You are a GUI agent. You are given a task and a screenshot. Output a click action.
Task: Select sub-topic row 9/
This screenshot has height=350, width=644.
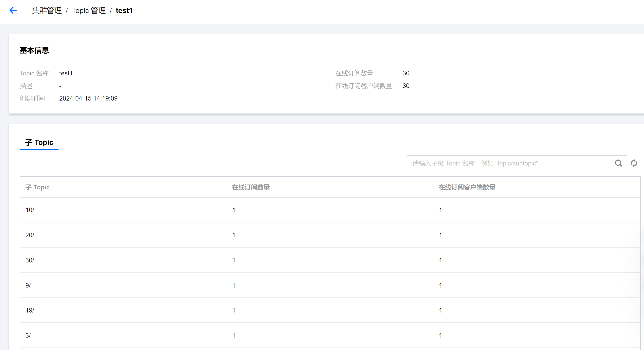coord(330,285)
